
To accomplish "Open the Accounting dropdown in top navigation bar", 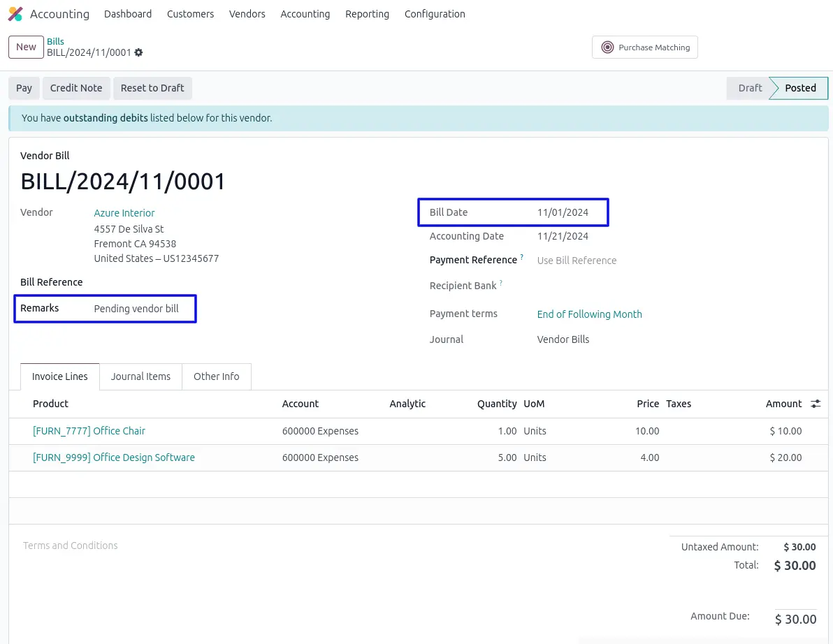I will pyautogui.click(x=305, y=14).
